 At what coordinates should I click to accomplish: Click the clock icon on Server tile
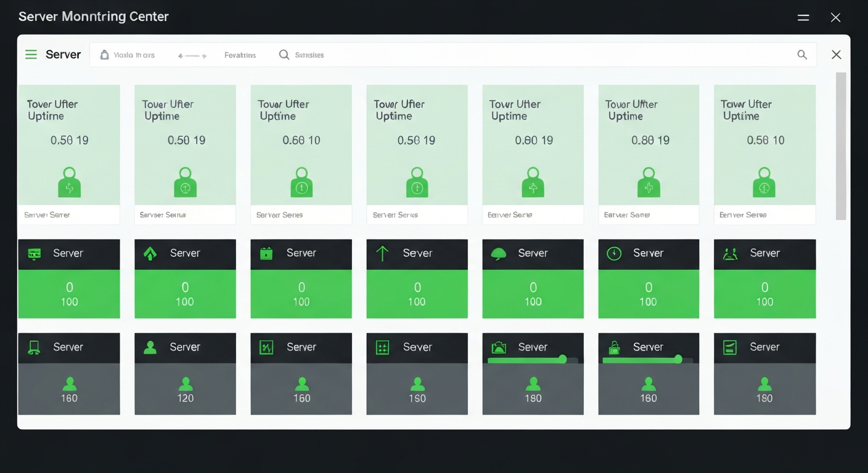614,254
